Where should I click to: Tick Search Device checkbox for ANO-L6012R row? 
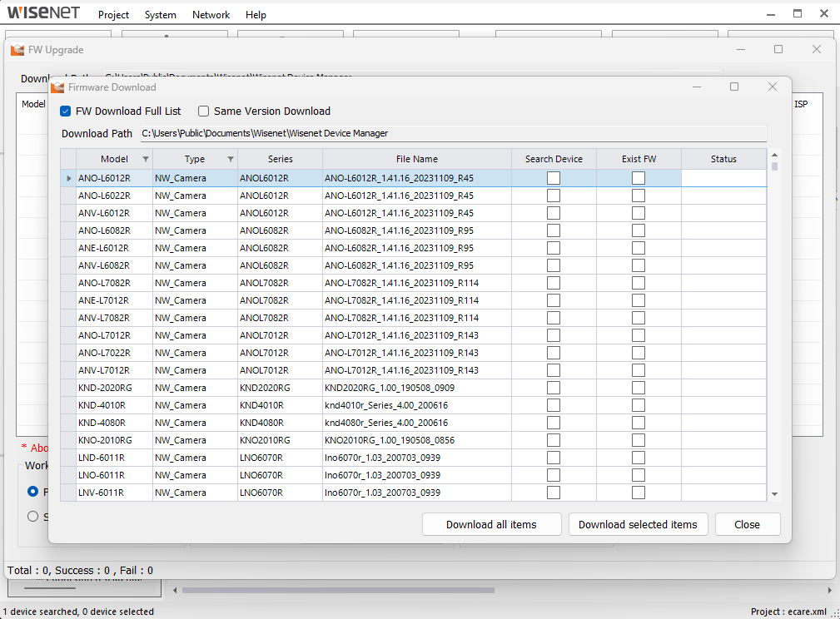coord(554,178)
